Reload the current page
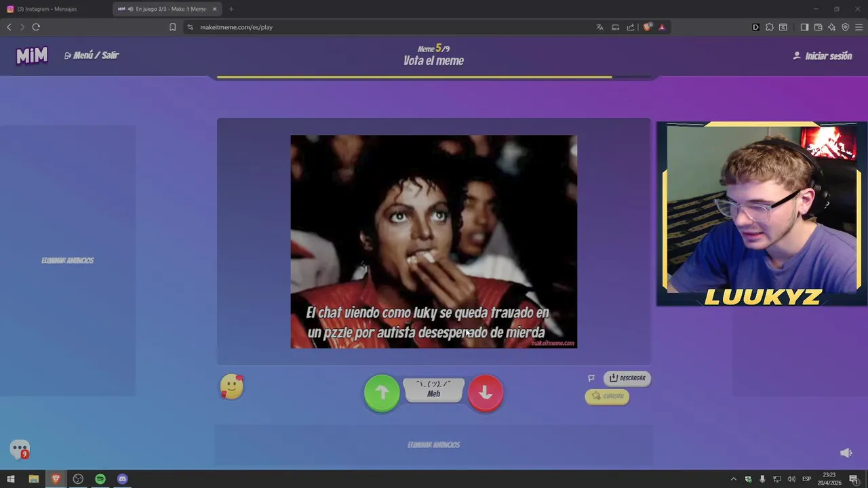The image size is (868, 488). pos(36,27)
